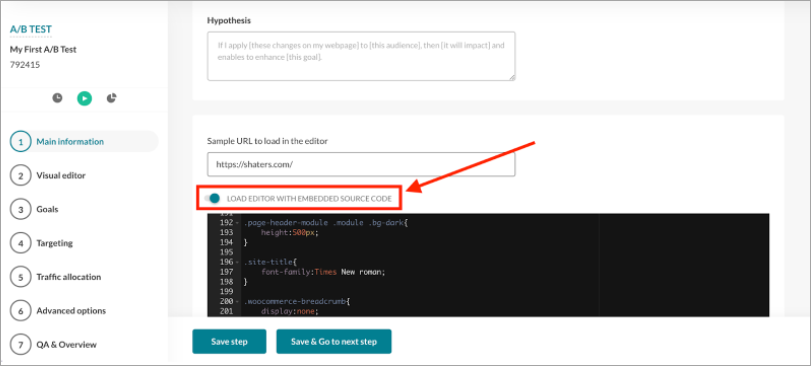Click the step 6 circle icon

tap(20, 311)
